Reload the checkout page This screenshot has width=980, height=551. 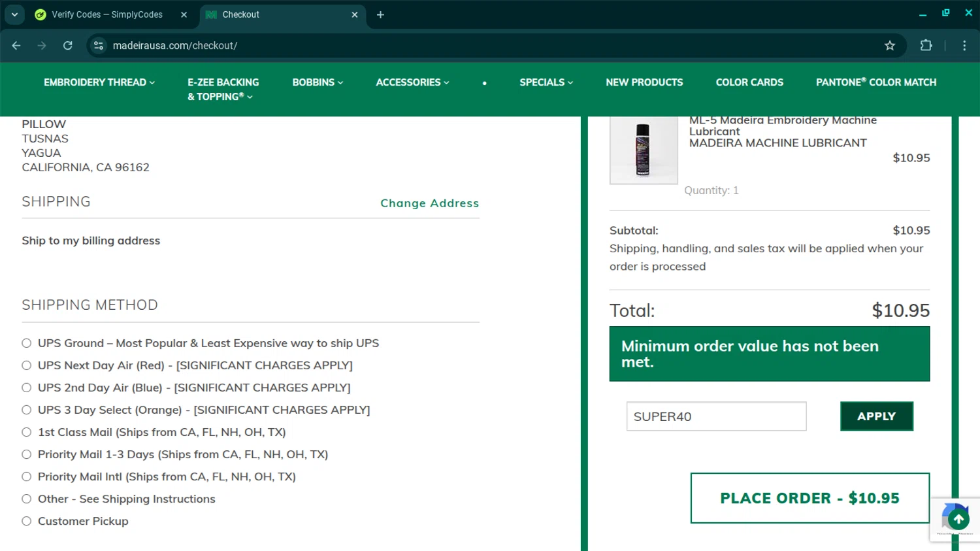click(67, 45)
